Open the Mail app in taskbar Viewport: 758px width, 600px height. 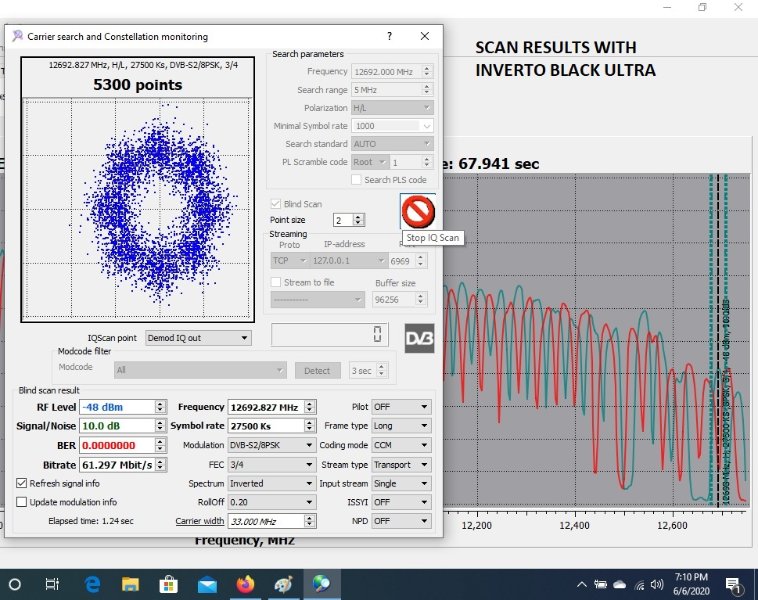tap(207, 584)
